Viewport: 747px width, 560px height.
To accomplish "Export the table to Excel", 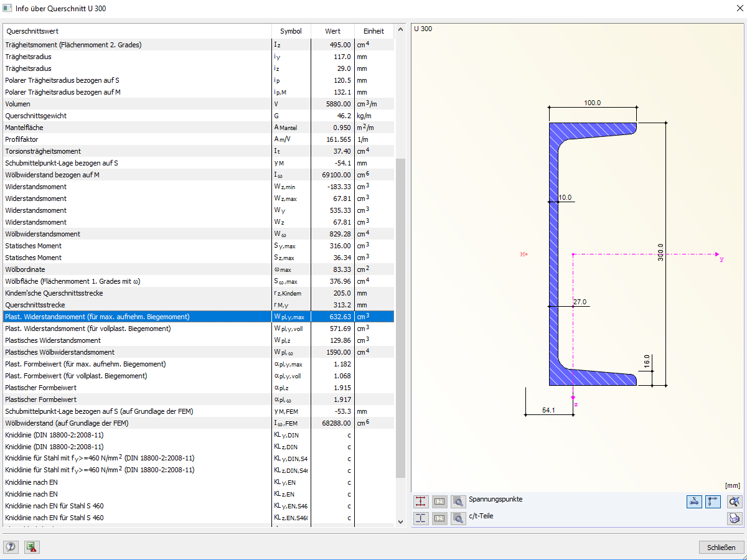I will pyautogui.click(x=32, y=548).
